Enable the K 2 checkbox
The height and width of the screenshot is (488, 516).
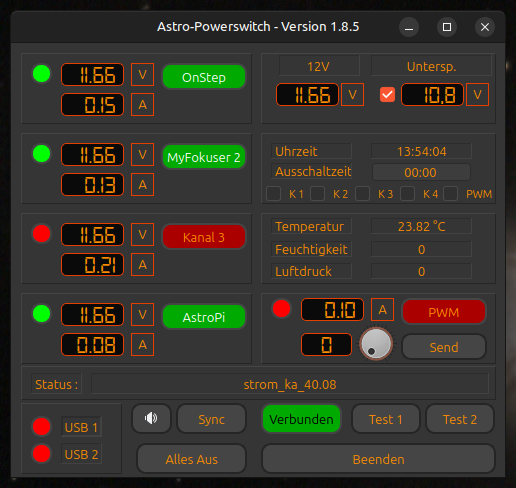pos(317,194)
